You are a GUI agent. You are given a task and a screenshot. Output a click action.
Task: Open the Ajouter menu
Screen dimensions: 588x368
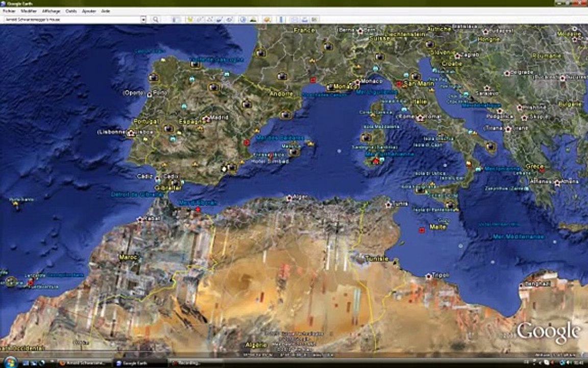point(89,11)
